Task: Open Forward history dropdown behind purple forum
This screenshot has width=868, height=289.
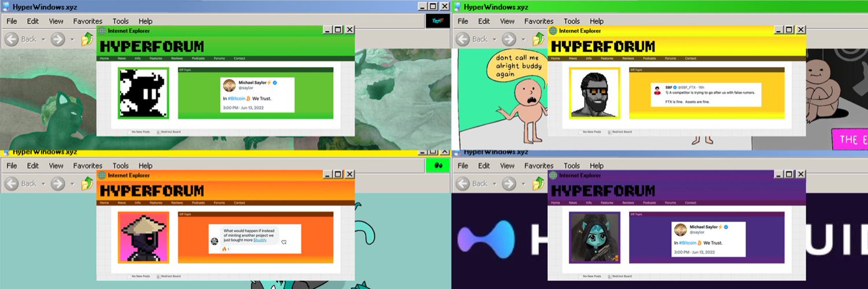Action: click(523, 184)
